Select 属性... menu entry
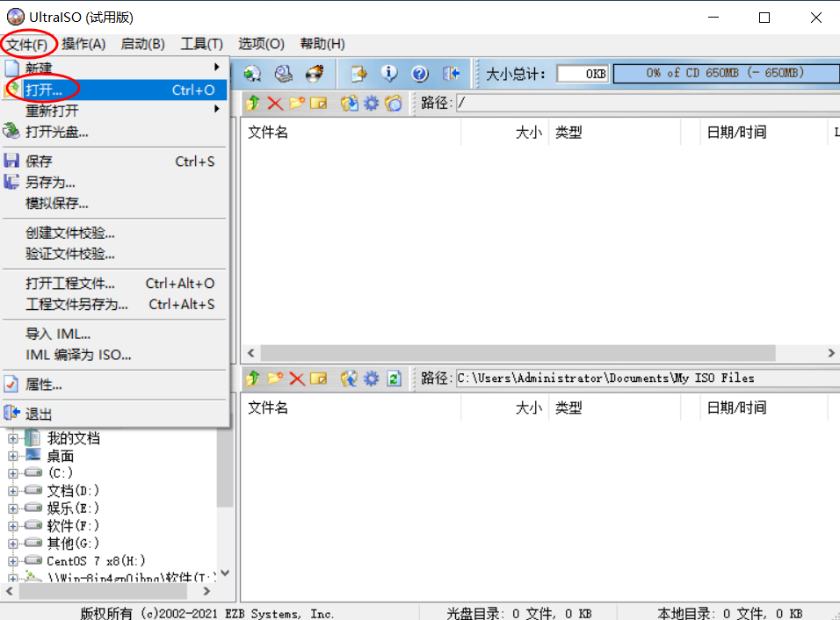840x620 pixels. (115, 385)
